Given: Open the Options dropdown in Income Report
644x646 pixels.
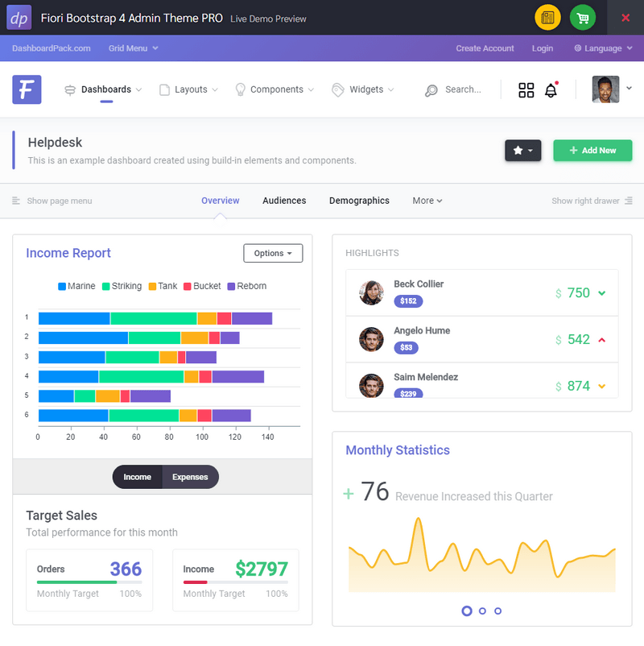Looking at the screenshot, I should tap(273, 253).
